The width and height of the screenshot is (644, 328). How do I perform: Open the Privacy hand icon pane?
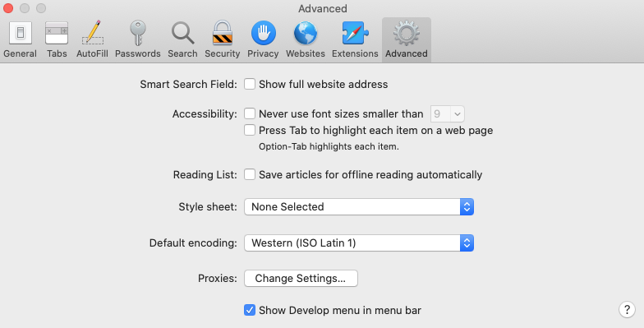[263, 39]
